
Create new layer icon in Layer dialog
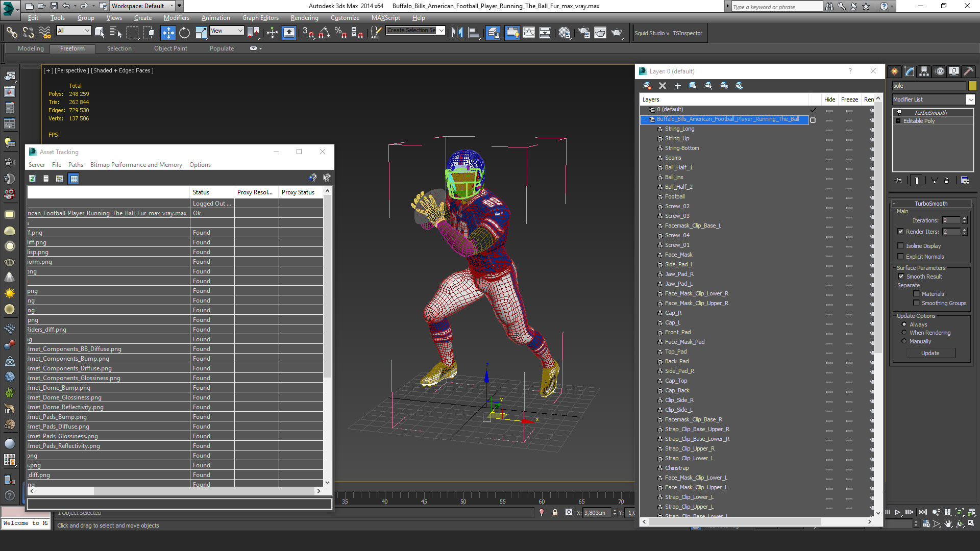point(647,86)
